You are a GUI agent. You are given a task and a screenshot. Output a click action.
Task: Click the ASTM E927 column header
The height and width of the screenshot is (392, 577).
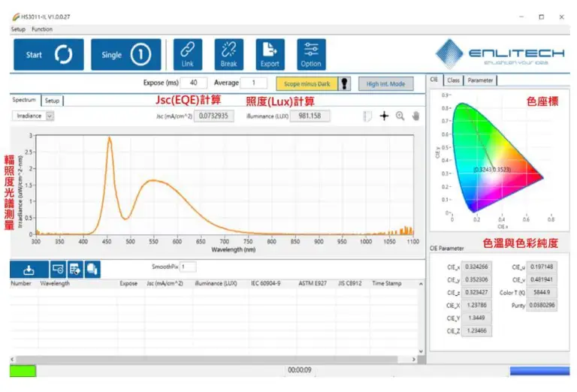tap(313, 284)
